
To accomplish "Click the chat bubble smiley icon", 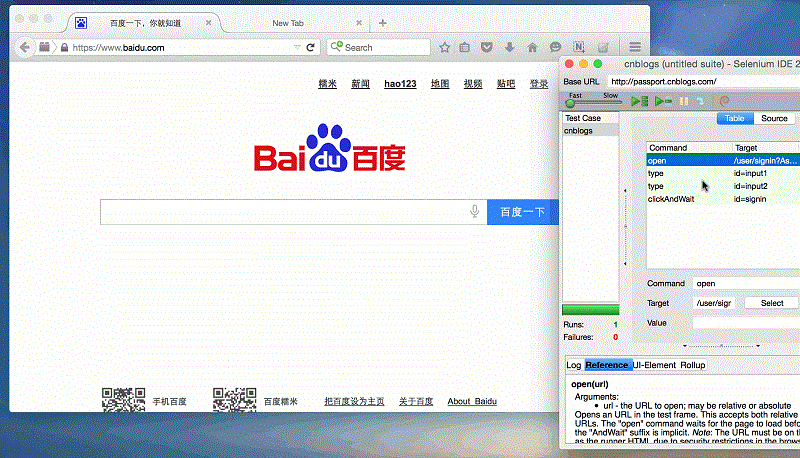I will [x=555, y=47].
